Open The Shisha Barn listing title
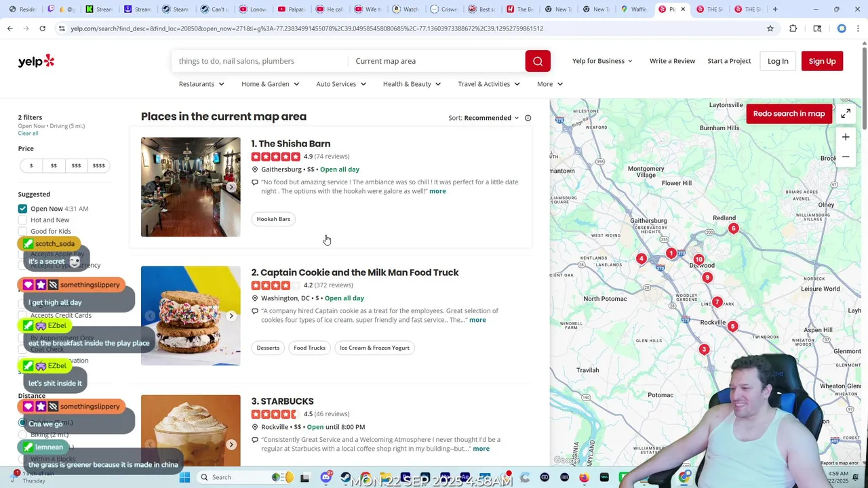868x488 pixels. (294, 144)
